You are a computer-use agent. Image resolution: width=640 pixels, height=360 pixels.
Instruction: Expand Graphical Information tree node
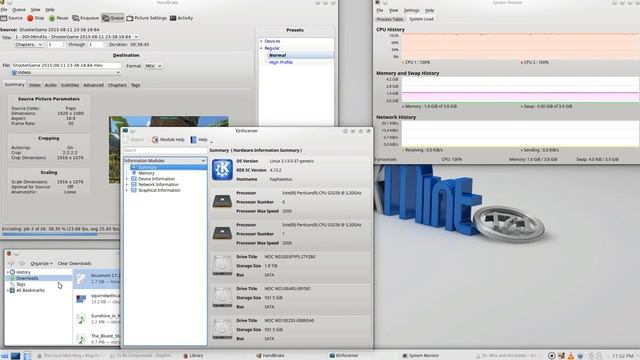pos(127,190)
